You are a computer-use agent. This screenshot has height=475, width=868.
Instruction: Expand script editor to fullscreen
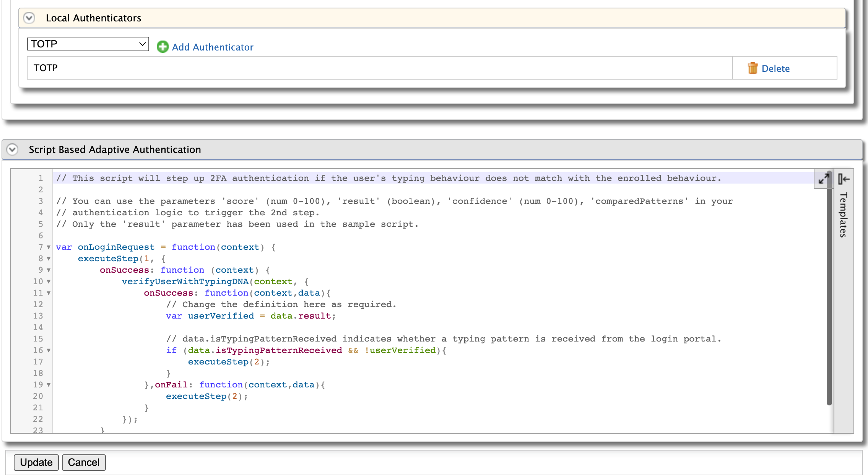[x=823, y=179]
